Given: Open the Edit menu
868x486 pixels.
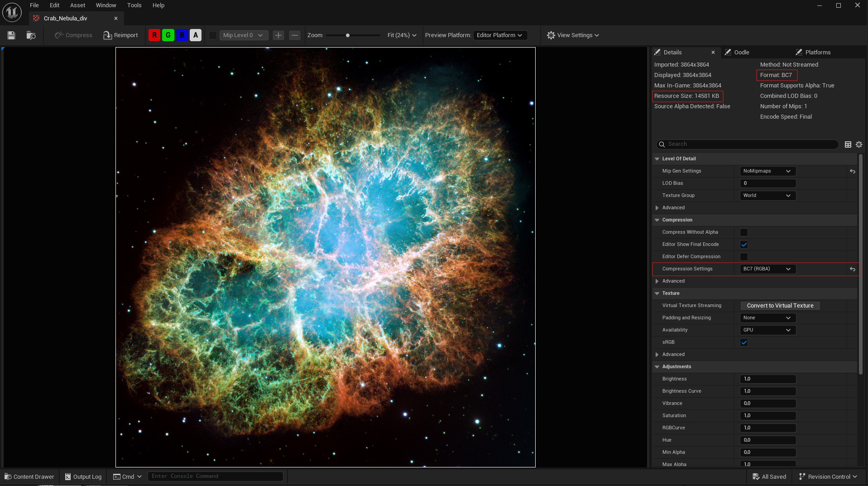Looking at the screenshot, I should click(55, 5).
